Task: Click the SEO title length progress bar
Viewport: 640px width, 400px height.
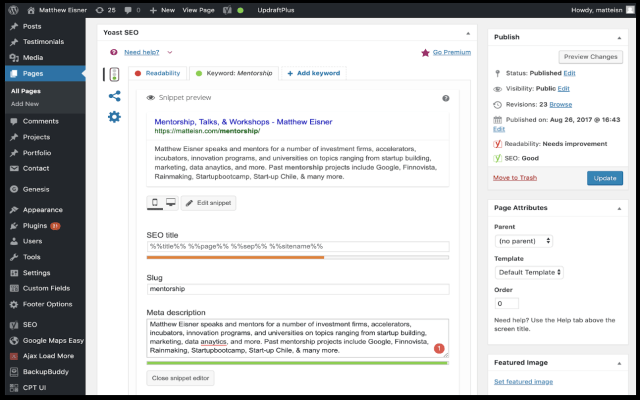Action: tap(298, 258)
